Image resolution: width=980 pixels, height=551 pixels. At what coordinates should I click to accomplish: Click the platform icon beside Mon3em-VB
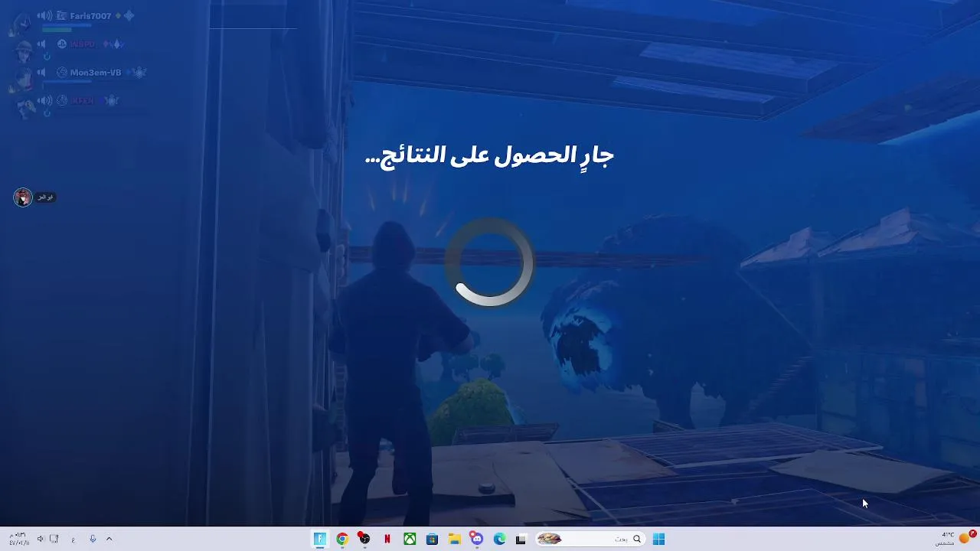pyautogui.click(x=62, y=73)
